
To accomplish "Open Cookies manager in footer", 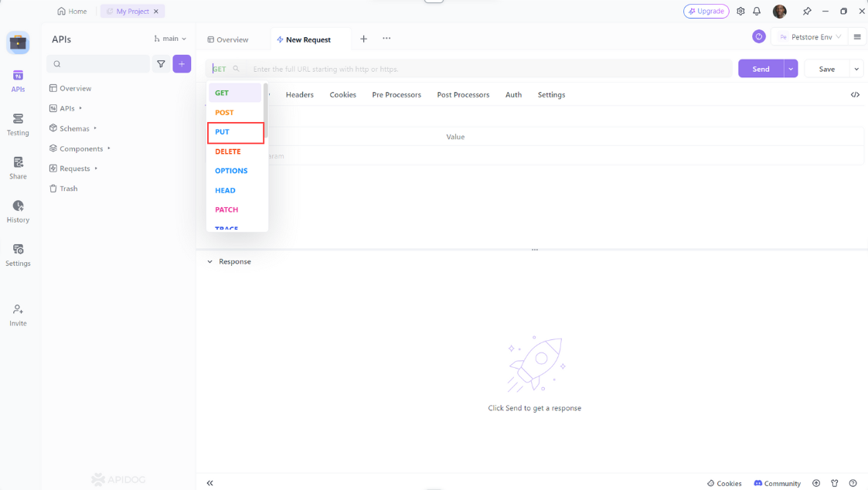I will 724,483.
